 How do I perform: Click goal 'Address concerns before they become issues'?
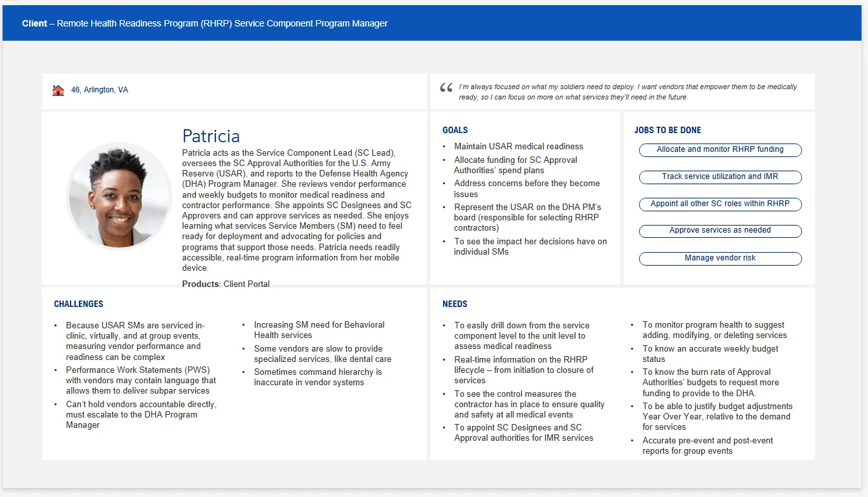(x=526, y=189)
